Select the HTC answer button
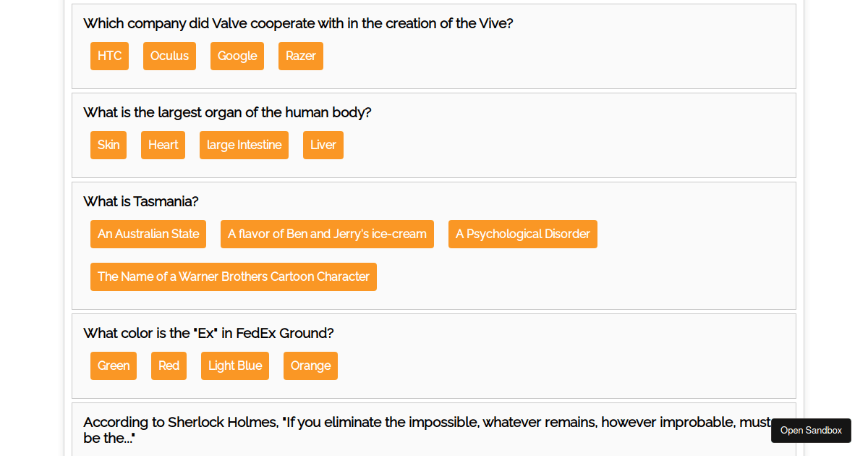The width and height of the screenshot is (868, 456). pos(109,56)
